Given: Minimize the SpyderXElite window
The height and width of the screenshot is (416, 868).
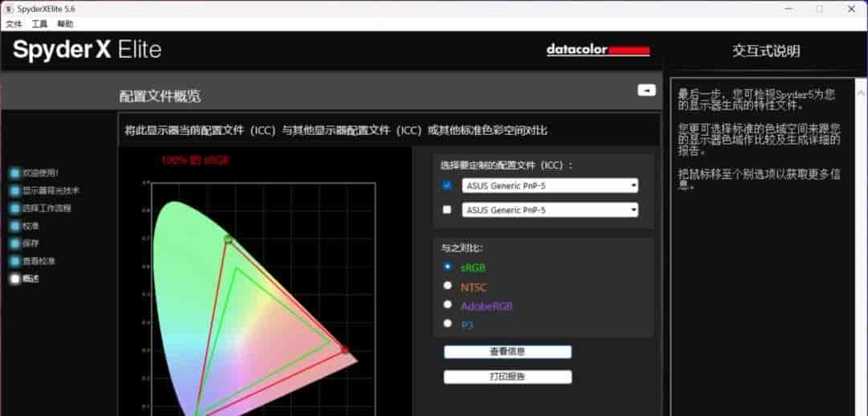Looking at the screenshot, I should point(787,9).
